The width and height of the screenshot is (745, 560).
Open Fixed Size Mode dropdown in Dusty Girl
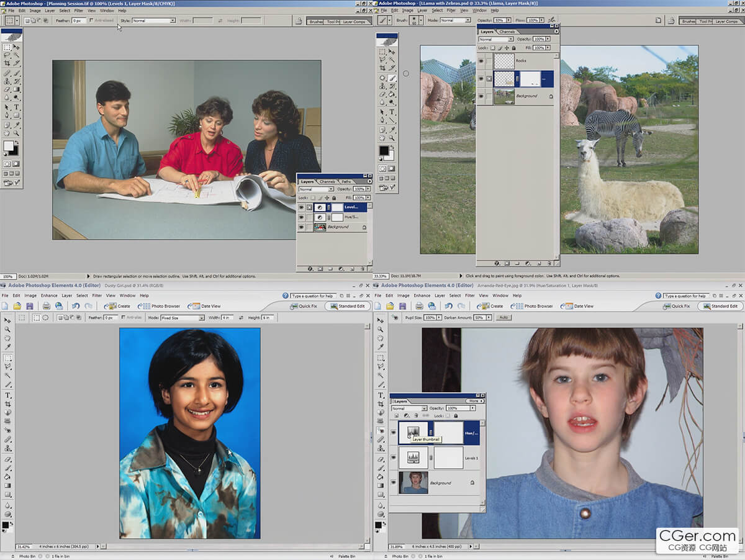tap(183, 318)
